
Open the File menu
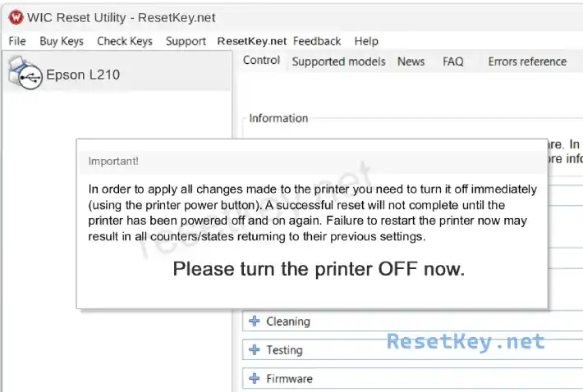(17, 41)
